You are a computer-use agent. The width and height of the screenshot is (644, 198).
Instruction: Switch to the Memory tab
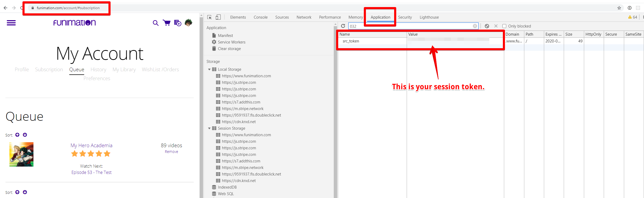(x=356, y=17)
